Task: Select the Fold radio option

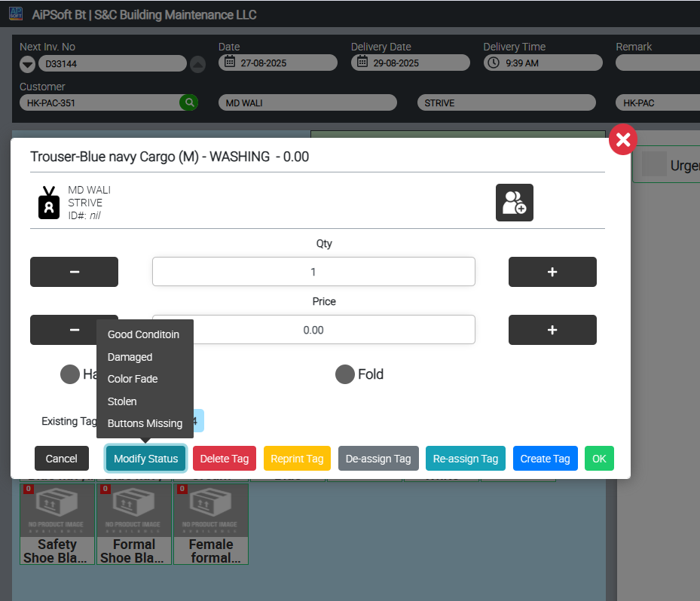Action: click(345, 374)
